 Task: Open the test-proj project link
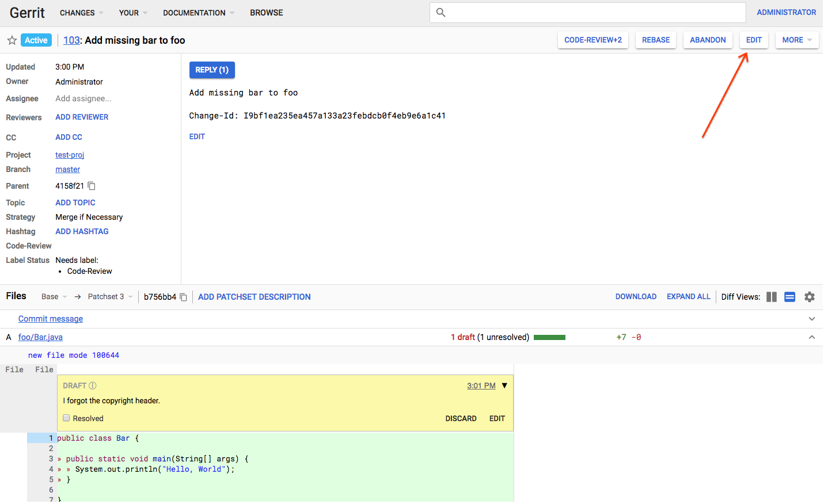click(x=70, y=155)
